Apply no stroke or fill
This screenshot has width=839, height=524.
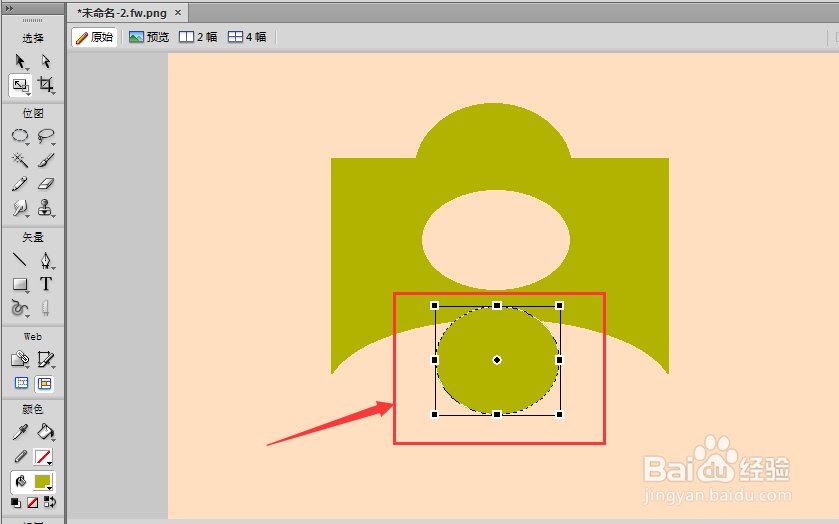33,503
